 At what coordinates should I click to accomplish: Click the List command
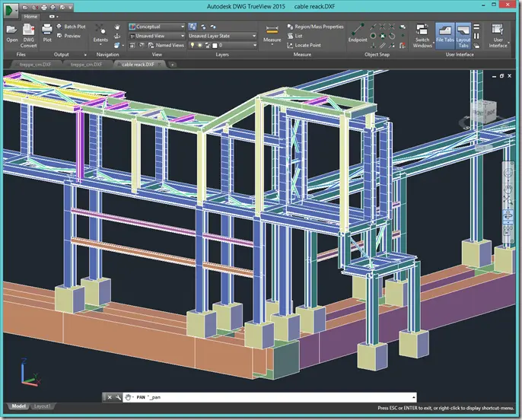coord(295,36)
